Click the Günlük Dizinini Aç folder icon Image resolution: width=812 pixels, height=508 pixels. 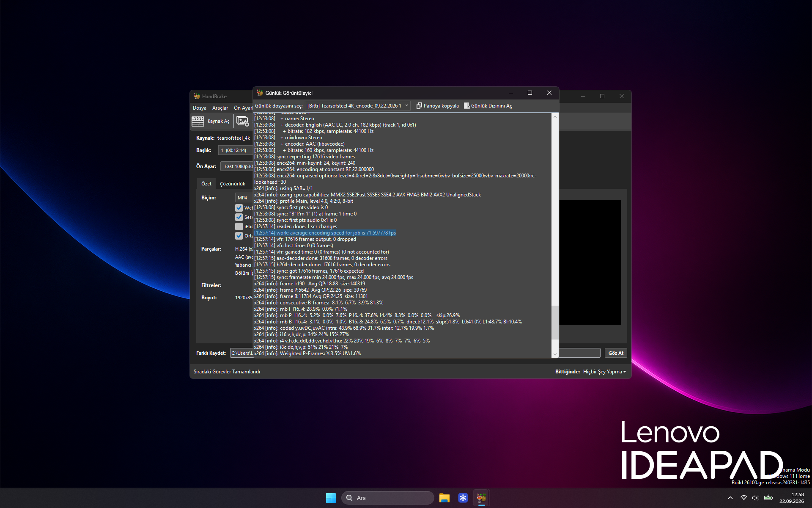[x=467, y=106]
